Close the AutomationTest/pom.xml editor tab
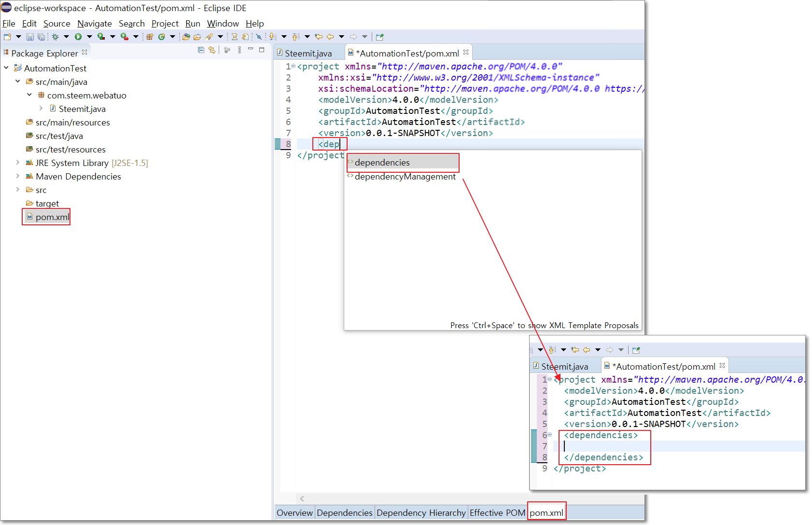This screenshot has height=525, width=812. pyautogui.click(x=466, y=52)
